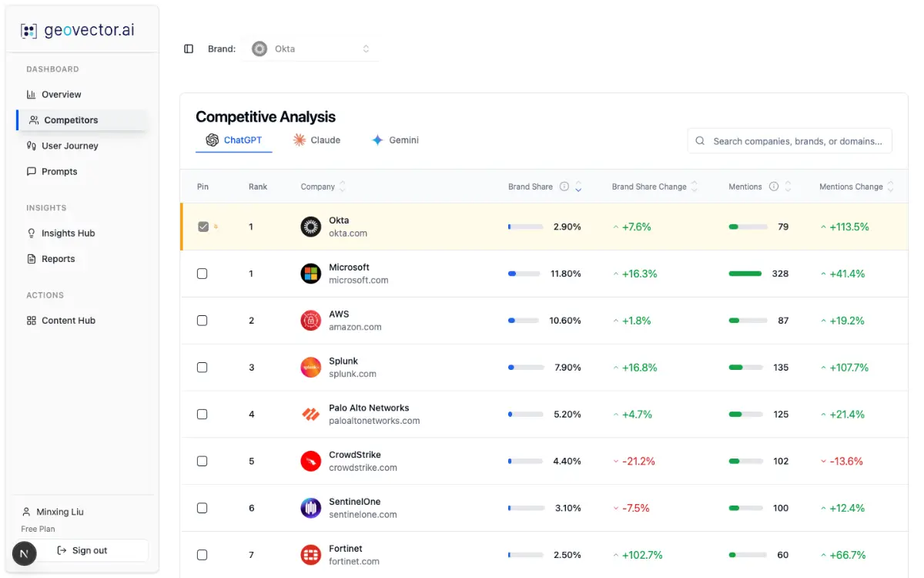
Task: Open Overview in the sidebar
Action: click(x=82, y=95)
